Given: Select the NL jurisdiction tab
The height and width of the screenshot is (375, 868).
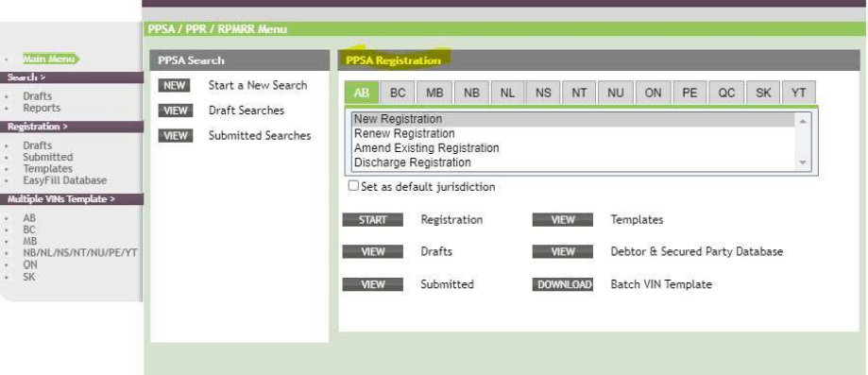Looking at the screenshot, I should (x=507, y=93).
